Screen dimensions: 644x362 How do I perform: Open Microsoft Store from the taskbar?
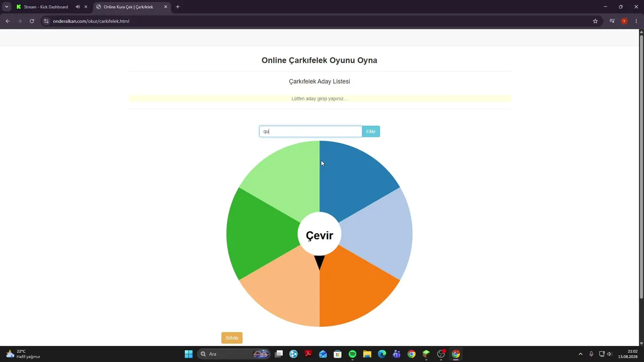(x=338, y=354)
